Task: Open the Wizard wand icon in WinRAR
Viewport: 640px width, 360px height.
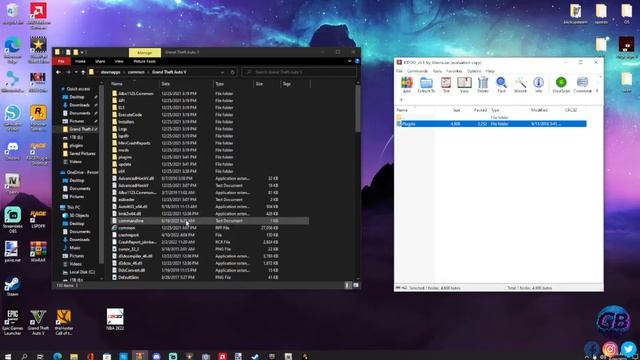Action: pyautogui.click(x=520, y=84)
